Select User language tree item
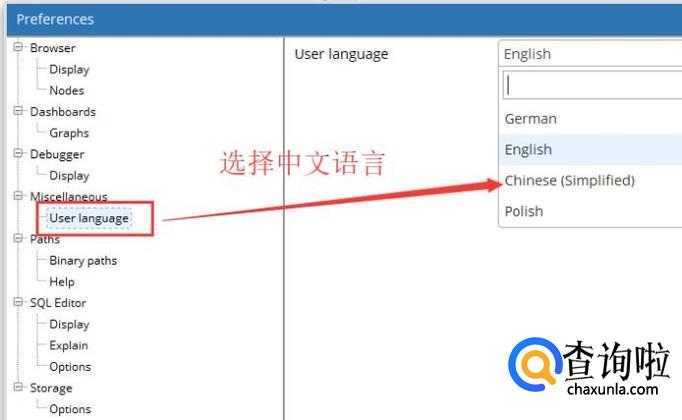682x420 pixels. pyautogui.click(x=89, y=218)
